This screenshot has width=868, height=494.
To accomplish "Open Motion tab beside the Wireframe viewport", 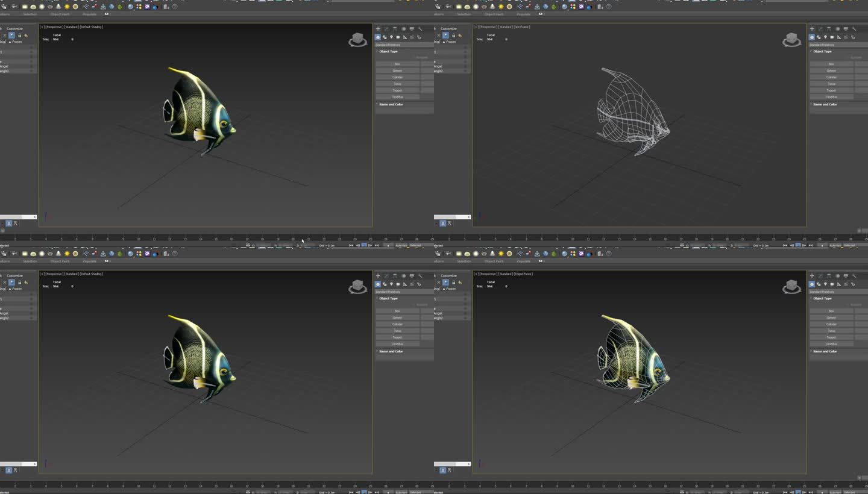I will tap(838, 28).
